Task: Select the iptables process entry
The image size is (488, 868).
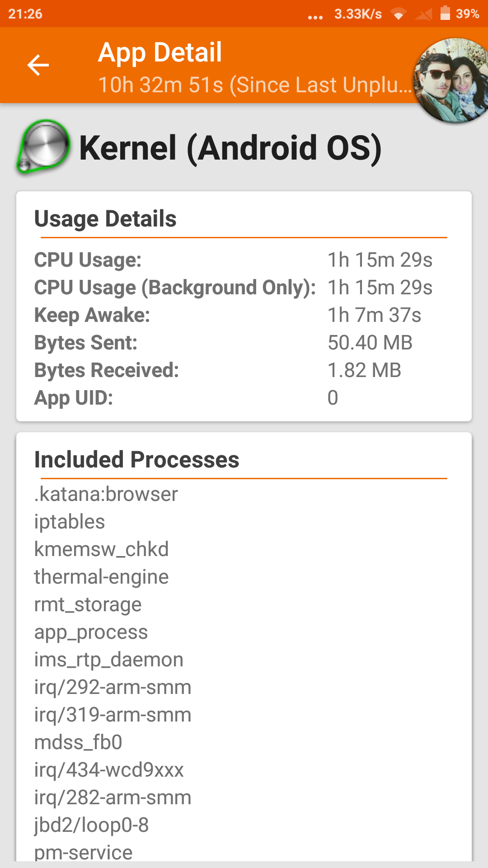Action: point(70,522)
